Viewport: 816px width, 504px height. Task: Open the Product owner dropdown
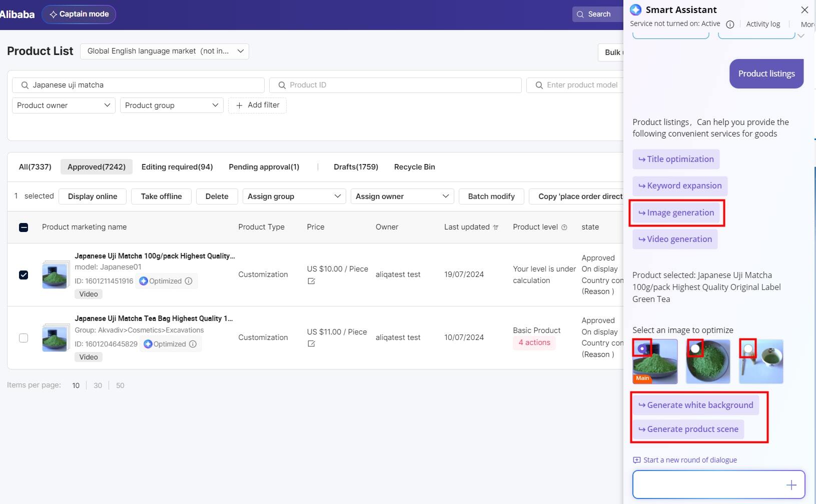[64, 105]
